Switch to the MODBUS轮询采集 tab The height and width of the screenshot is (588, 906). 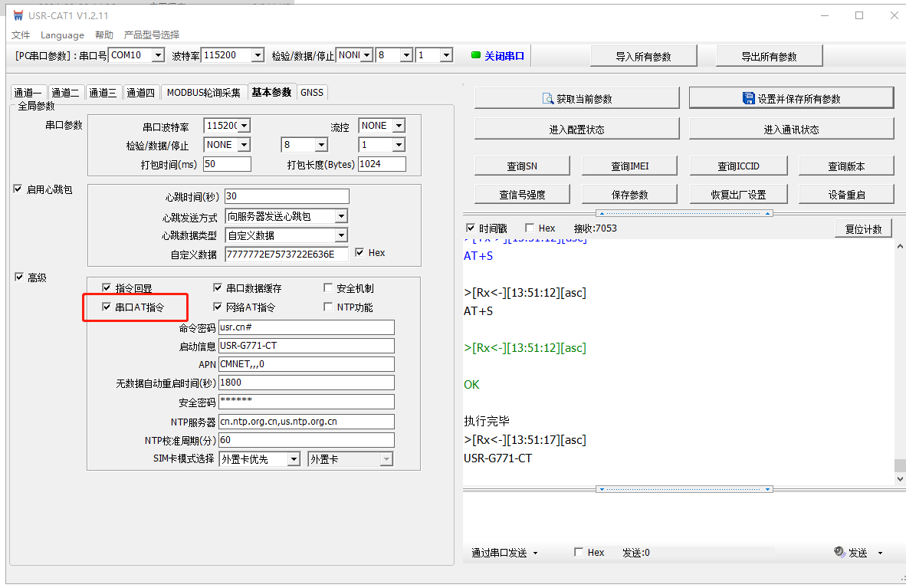pos(204,93)
